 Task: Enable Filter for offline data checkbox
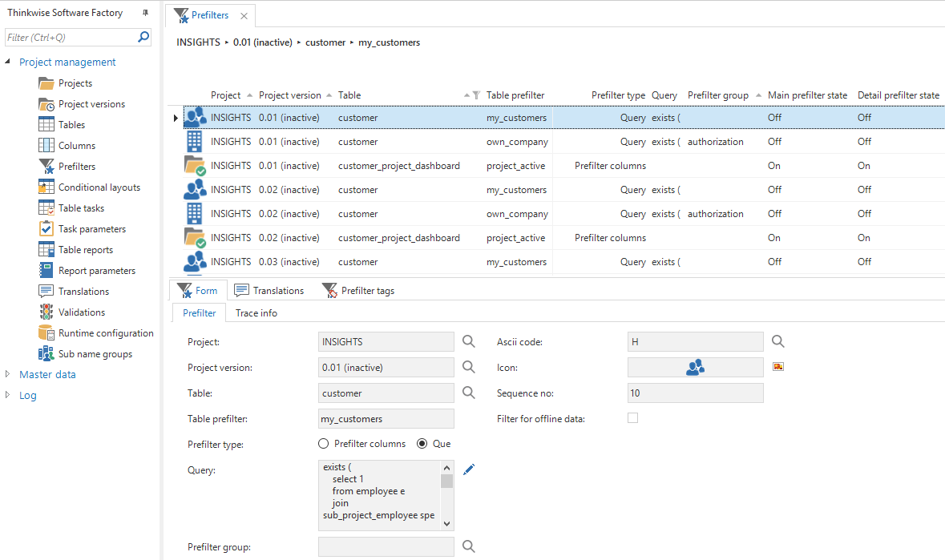point(632,418)
